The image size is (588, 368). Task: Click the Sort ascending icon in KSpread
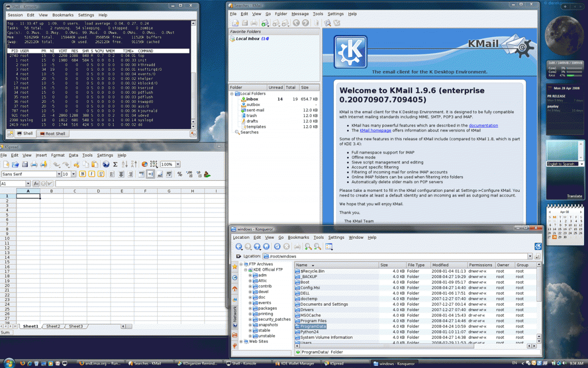pyautogui.click(x=124, y=164)
